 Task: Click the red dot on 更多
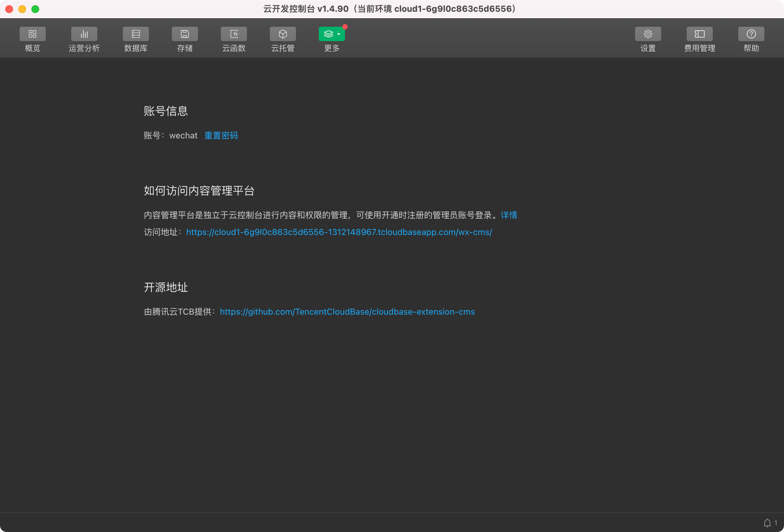point(345,27)
